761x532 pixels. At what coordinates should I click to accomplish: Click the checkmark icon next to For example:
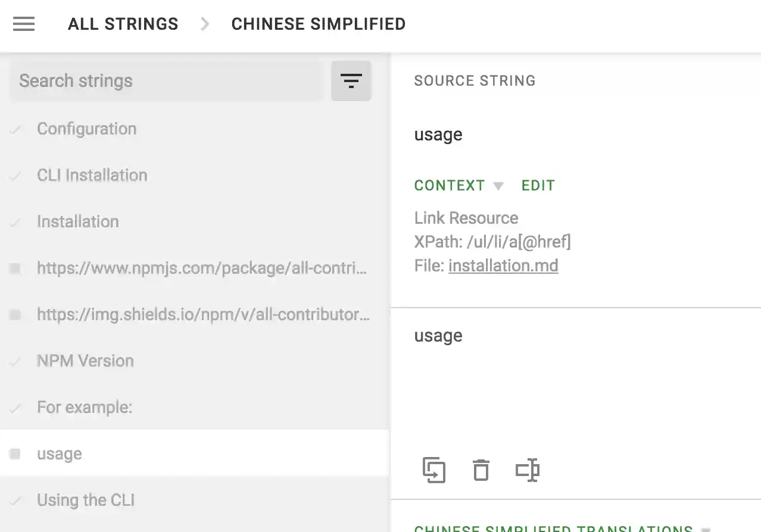point(15,407)
